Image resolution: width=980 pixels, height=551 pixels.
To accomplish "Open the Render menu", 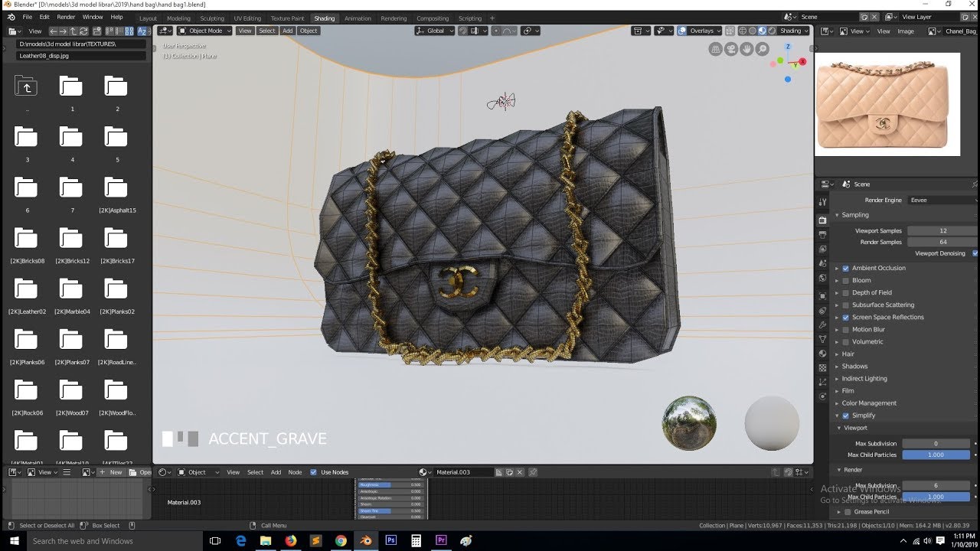I will point(66,17).
